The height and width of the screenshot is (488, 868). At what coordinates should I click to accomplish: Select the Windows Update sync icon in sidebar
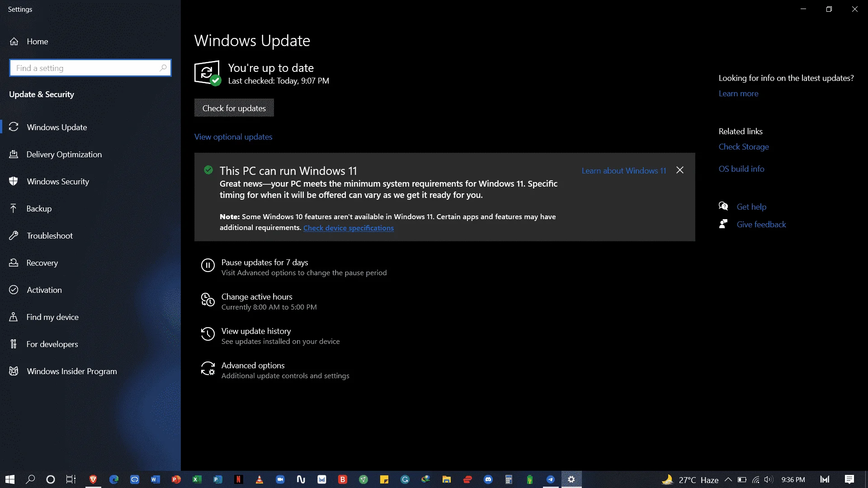click(x=14, y=127)
